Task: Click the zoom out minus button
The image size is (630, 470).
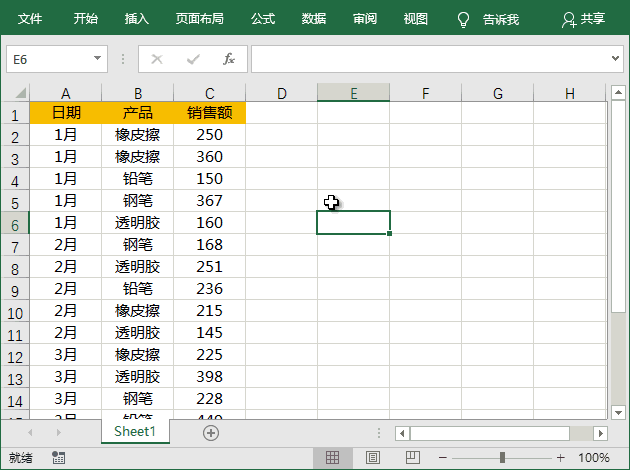Action: point(443,458)
